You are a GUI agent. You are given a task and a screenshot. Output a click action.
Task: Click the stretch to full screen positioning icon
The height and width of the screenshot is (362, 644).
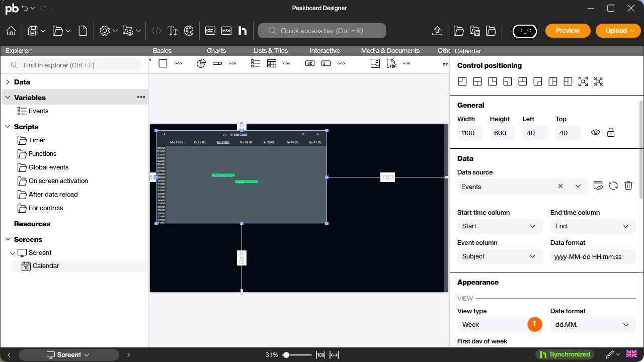[x=583, y=81]
